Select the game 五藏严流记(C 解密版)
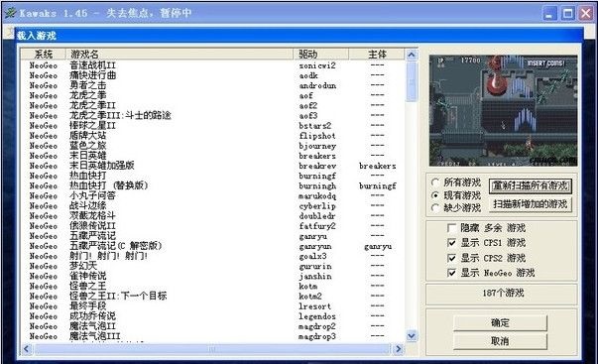The image size is (598, 364). click(x=212, y=246)
